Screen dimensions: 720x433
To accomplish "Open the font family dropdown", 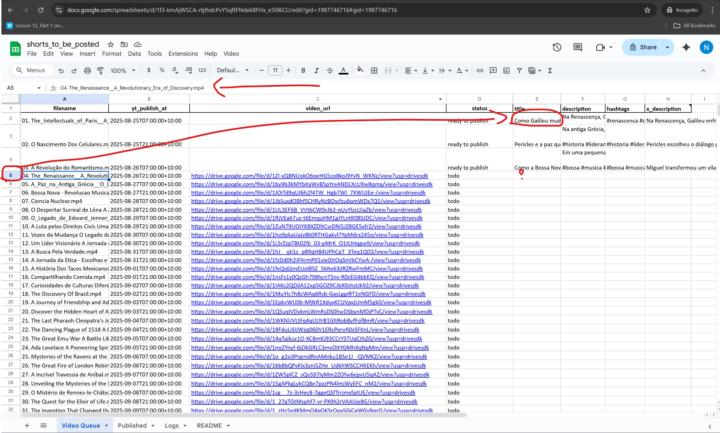I will click(x=232, y=71).
